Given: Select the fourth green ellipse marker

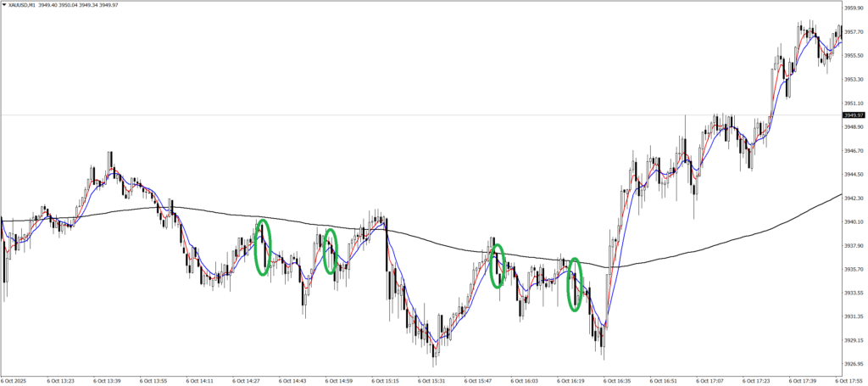Looking at the screenshot, I should point(576,284).
